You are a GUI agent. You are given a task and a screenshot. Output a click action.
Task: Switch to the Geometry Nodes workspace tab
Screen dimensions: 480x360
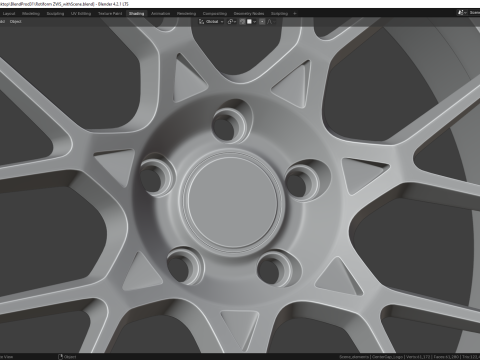[x=249, y=14]
